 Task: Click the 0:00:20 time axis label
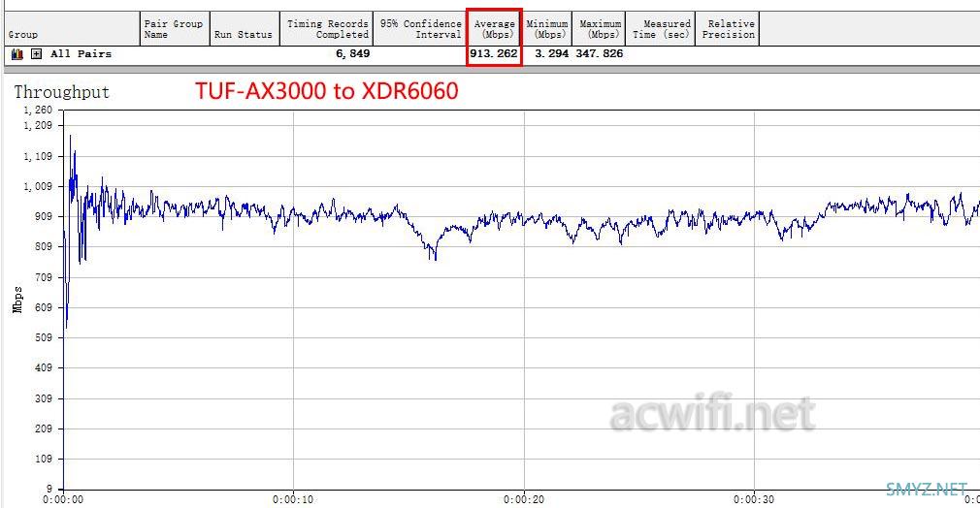pos(524,500)
